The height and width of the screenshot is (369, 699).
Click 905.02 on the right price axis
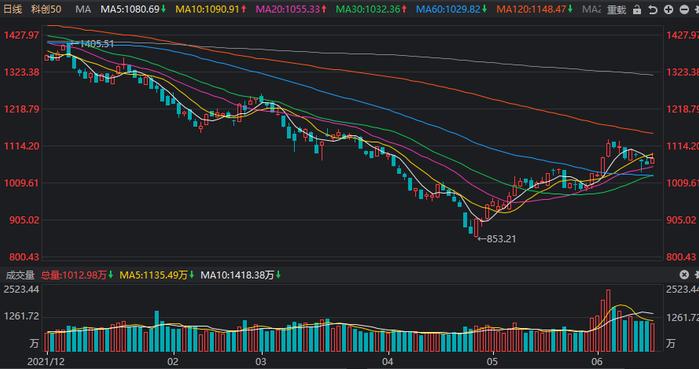tap(681, 220)
